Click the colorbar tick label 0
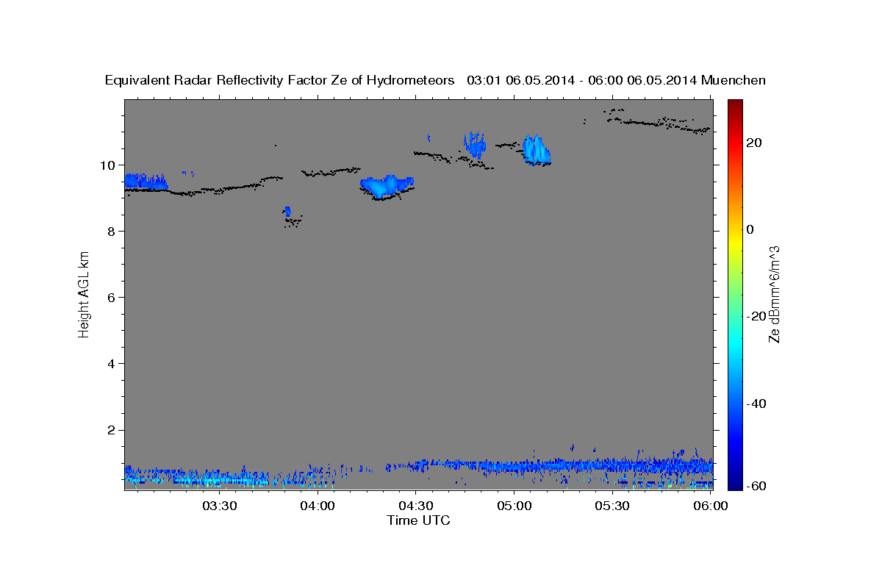Viewport: 882px width, 588px height. point(750,229)
